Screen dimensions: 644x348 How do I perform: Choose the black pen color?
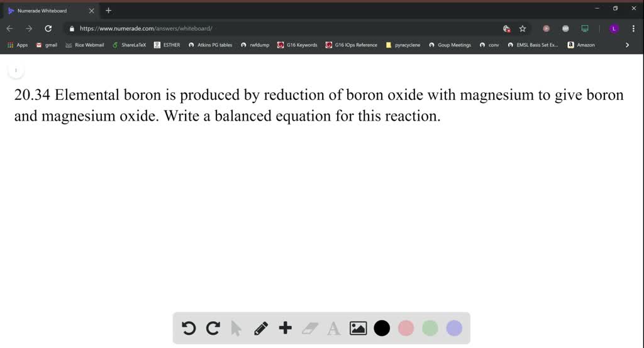coord(382,328)
